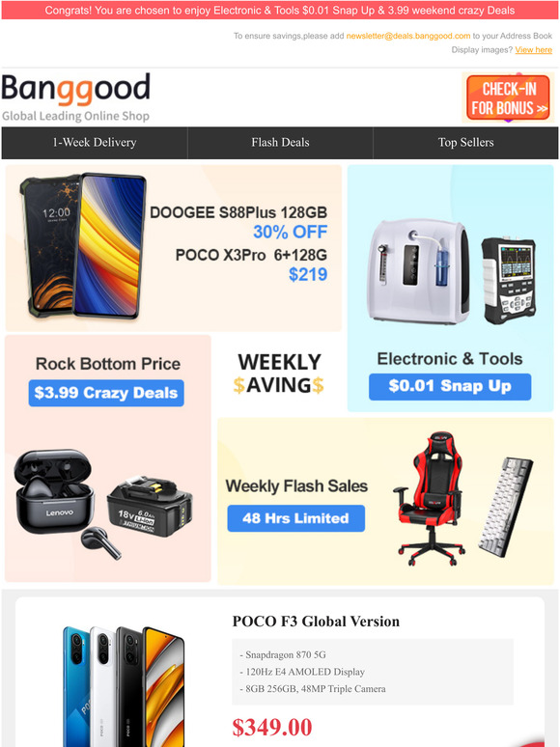Screen dimensions: 560x747
Task: Select the POCO X3Pro phone image
Action: pyautogui.click(x=111, y=246)
